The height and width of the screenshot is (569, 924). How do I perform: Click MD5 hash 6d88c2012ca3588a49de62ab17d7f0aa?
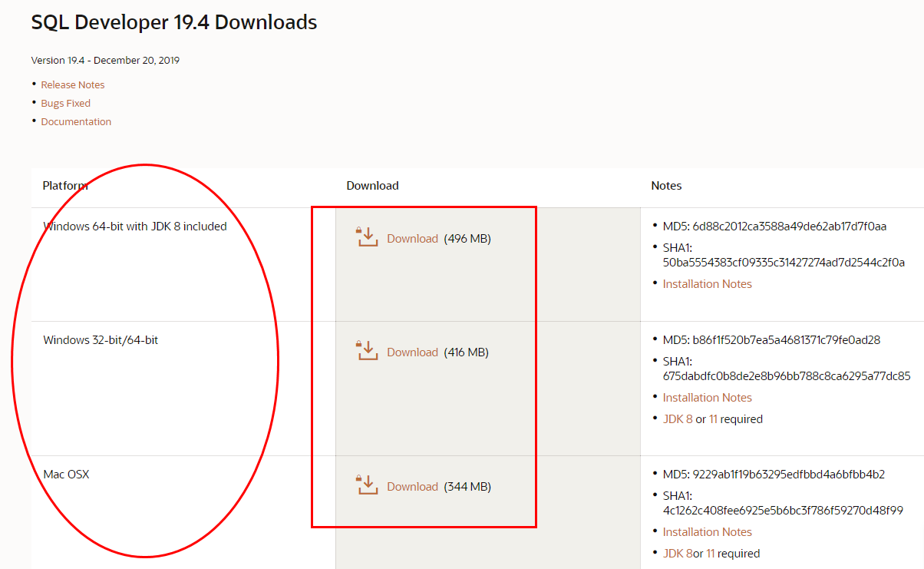pyautogui.click(x=790, y=227)
